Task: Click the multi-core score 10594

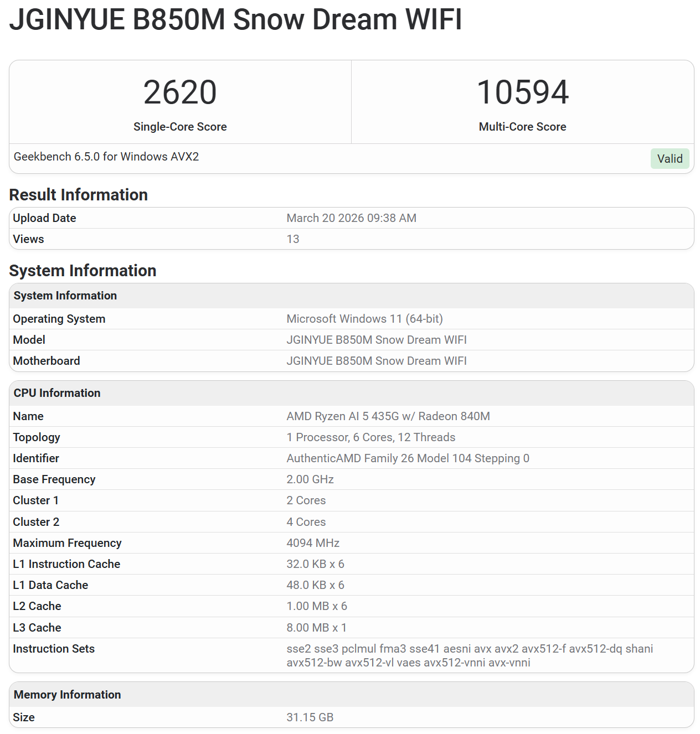Action: (x=522, y=92)
